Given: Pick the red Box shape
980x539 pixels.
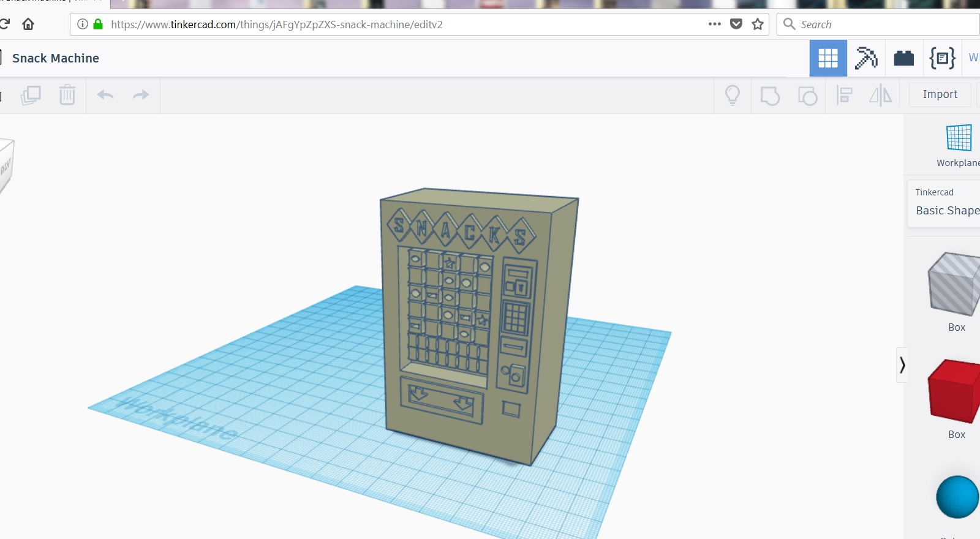Looking at the screenshot, I should click(x=956, y=399).
